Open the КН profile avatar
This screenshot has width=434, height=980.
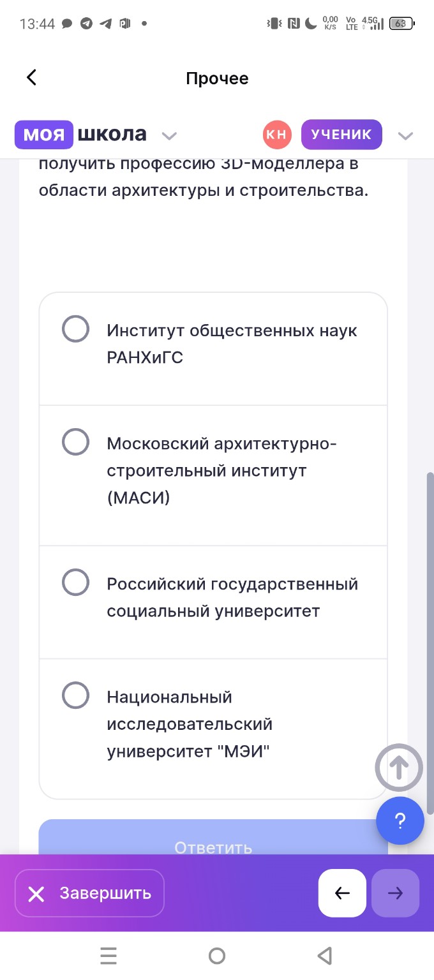pos(277,134)
